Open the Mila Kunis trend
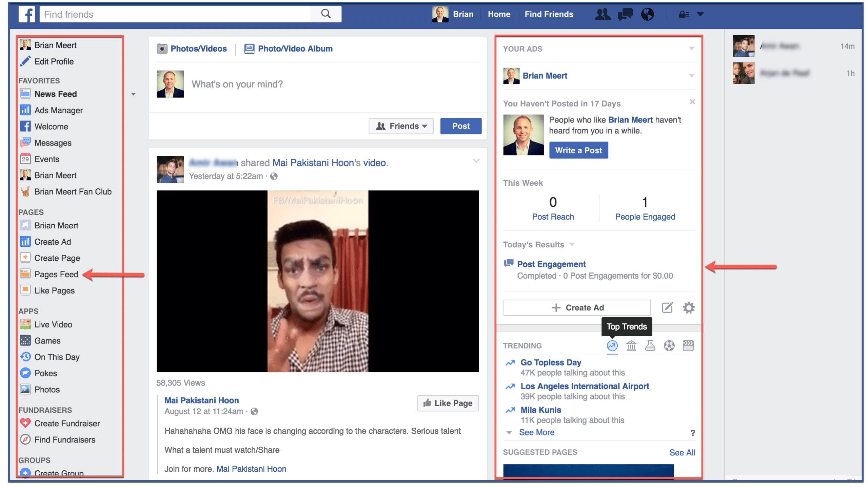Viewport: 868px width, 487px height. [x=540, y=410]
